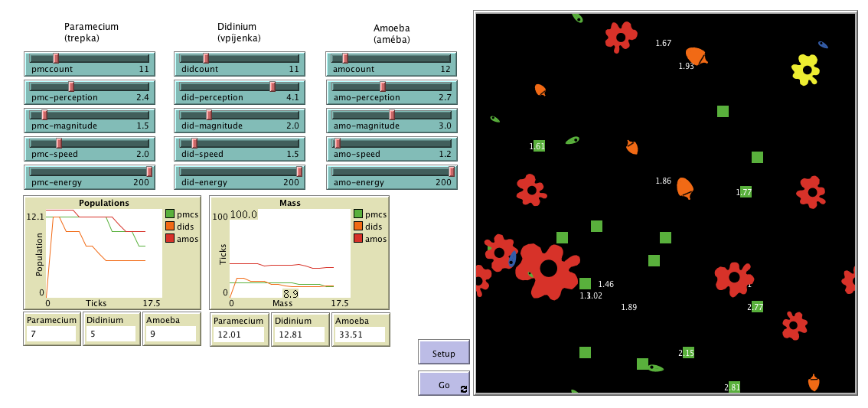Select the orange didinium labeled 1.86
The width and height of the screenshot is (868, 408).
[685, 188]
